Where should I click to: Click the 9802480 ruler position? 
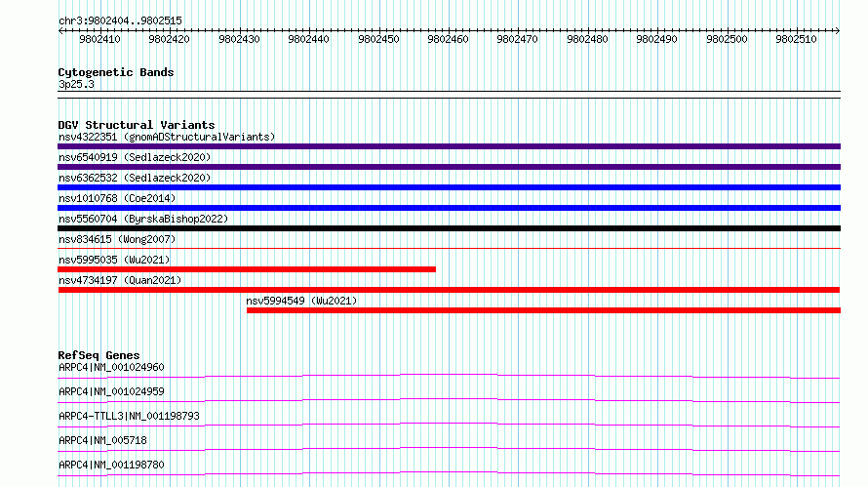click(587, 39)
